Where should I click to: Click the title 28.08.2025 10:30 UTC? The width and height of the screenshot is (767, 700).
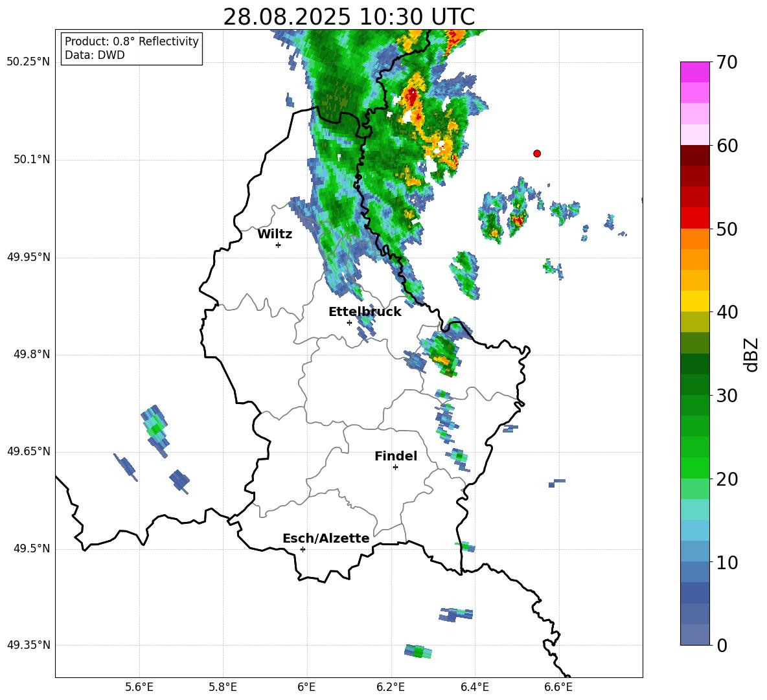click(x=349, y=17)
